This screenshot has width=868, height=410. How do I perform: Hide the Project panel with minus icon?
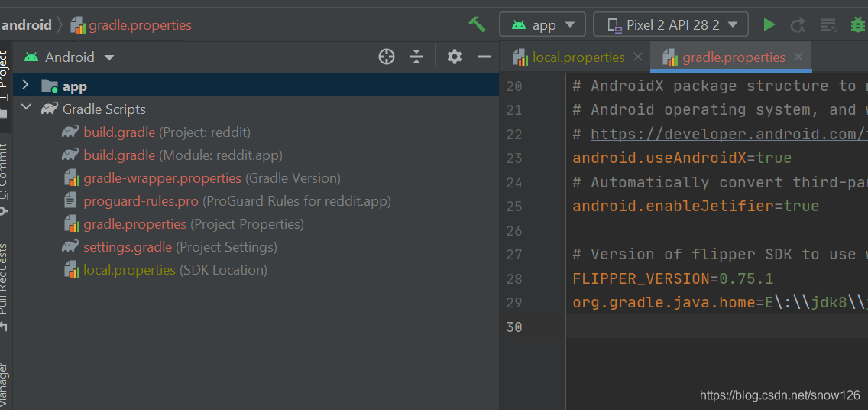coord(484,57)
